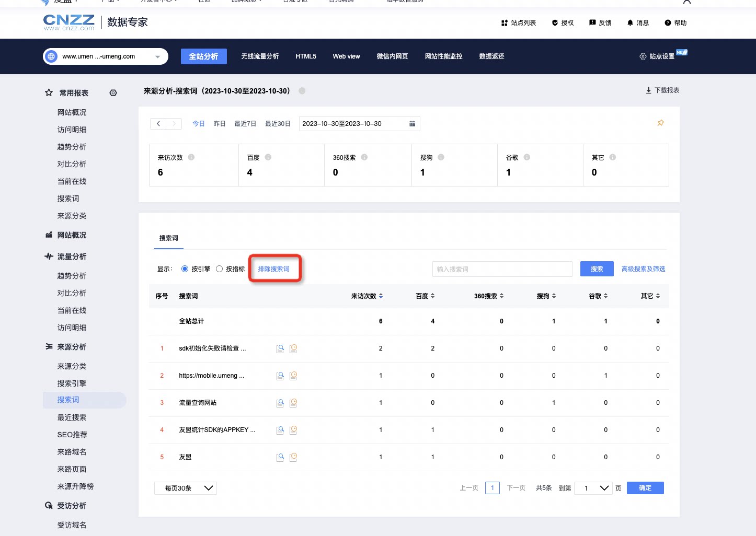
Task: Open the HTML5 tab
Action: (x=306, y=56)
